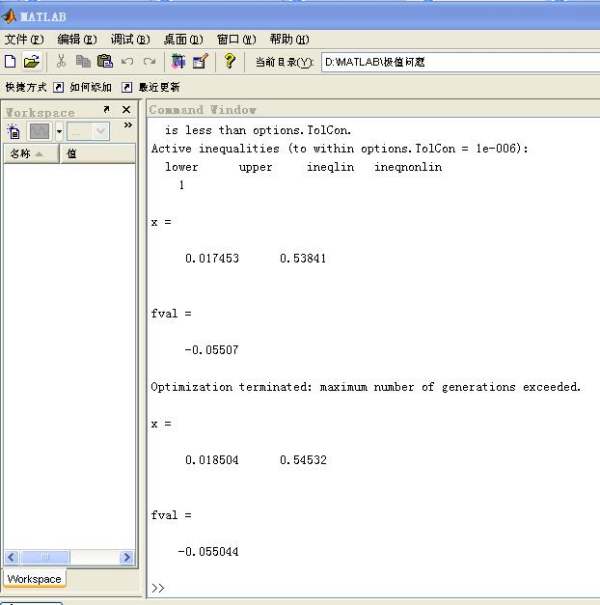Close the Workspace panel
Screen dimensions: 600x605
pos(126,110)
